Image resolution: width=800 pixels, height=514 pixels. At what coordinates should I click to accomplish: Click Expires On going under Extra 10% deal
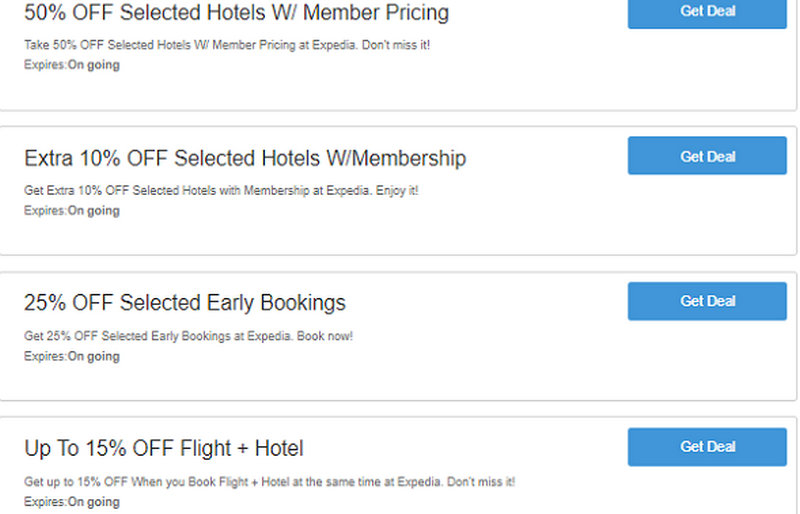tap(72, 211)
